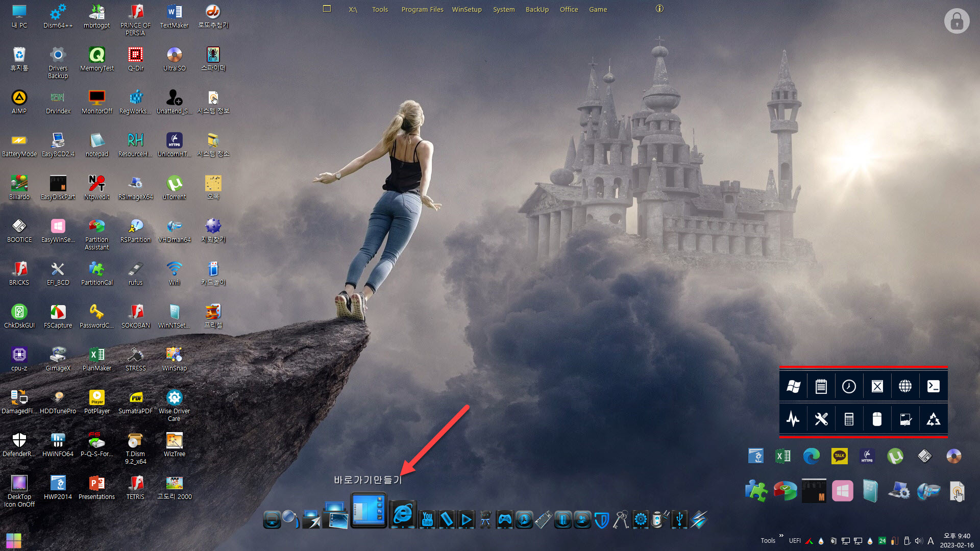Open the Ntpwedit desktop shortcut
Image resolution: width=980 pixels, height=551 pixels.
[x=96, y=187]
